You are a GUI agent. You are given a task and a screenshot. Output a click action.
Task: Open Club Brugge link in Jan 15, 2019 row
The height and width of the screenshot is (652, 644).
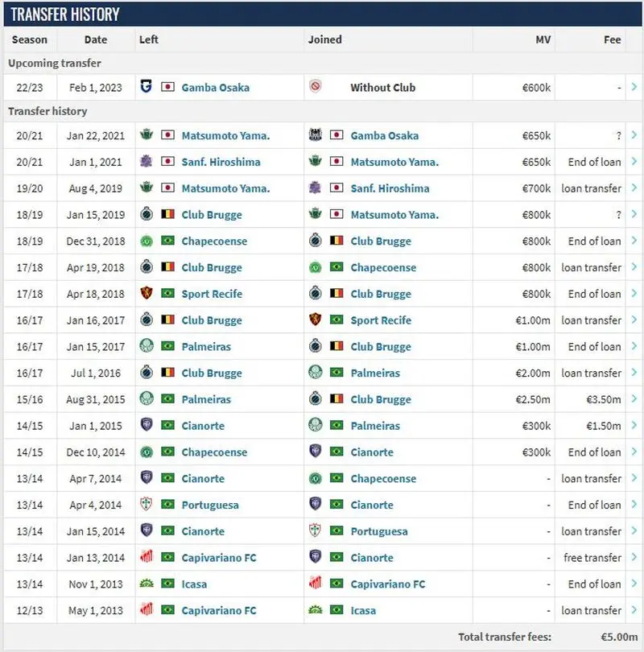(212, 215)
